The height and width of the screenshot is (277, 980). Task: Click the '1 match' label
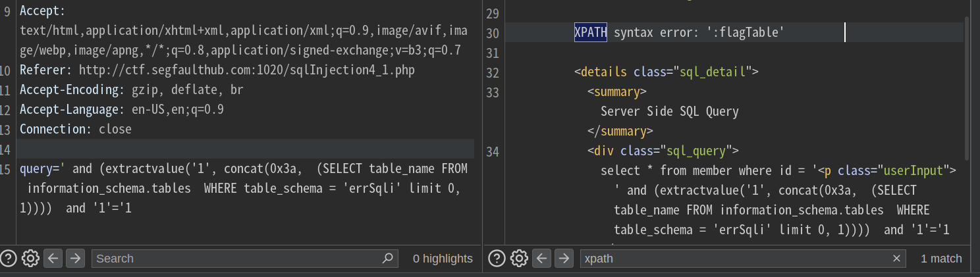[x=941, y=259]
